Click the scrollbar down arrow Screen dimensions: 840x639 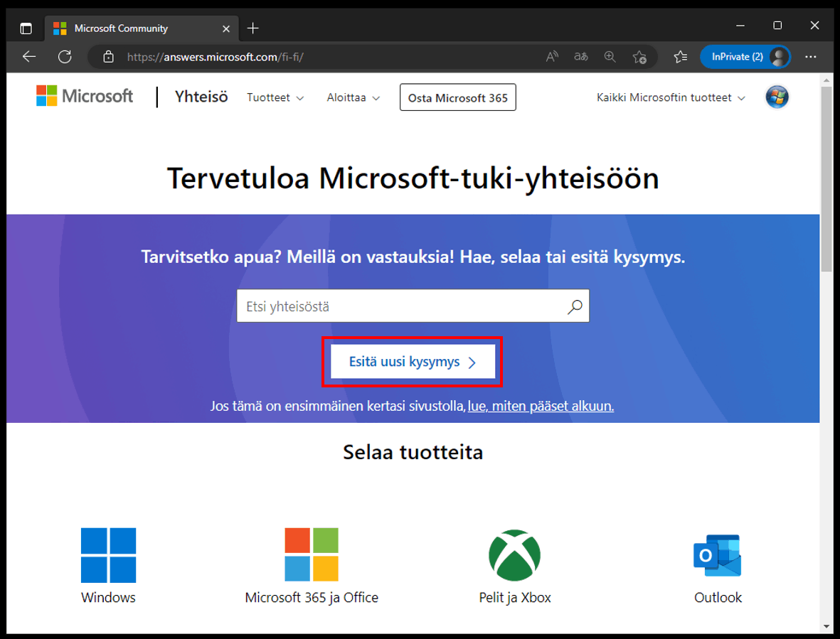826,626
